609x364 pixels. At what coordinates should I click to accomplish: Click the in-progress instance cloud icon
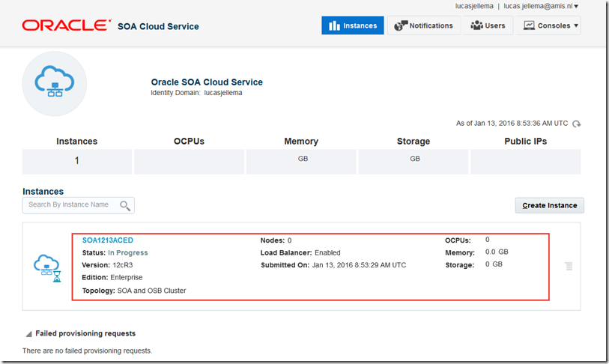click(x=46, y=266)
